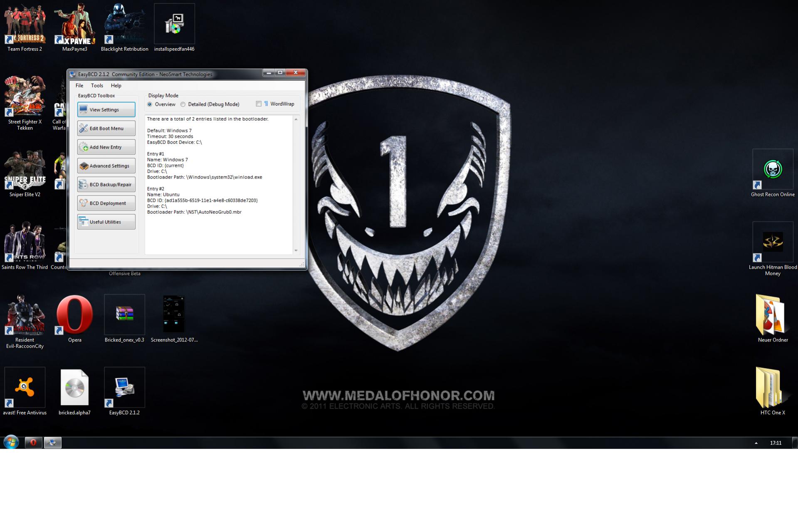Open BCD Deployment section

(x=106, y=203)
